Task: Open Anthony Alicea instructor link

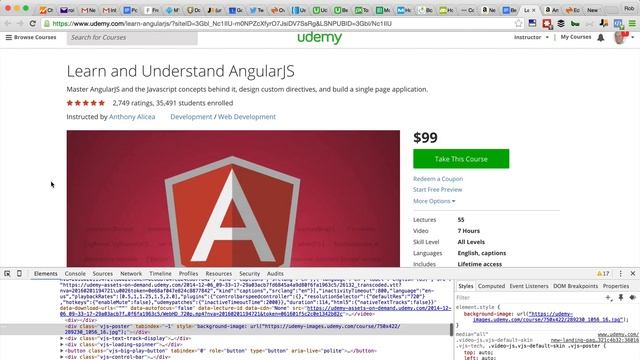Action: [x=132, y=117]
